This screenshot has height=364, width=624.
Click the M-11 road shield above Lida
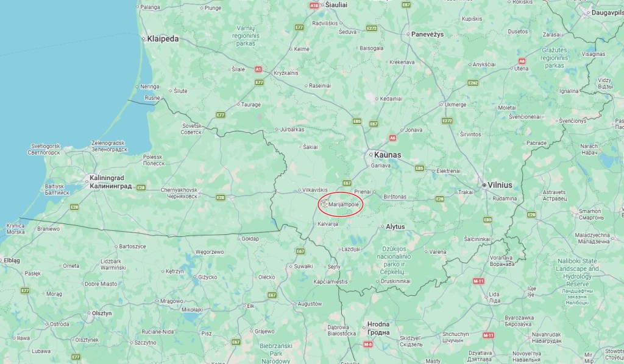coord(478,281)
